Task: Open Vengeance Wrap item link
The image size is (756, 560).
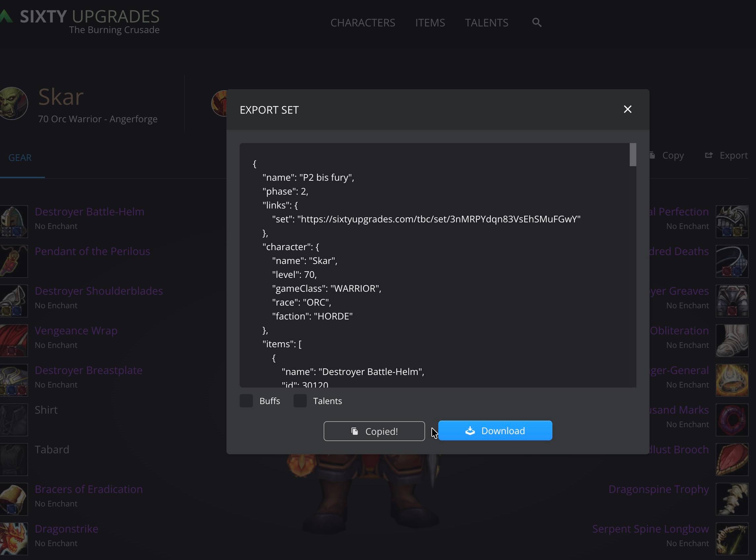Action: pyautogui.click(x=76, y=330)
